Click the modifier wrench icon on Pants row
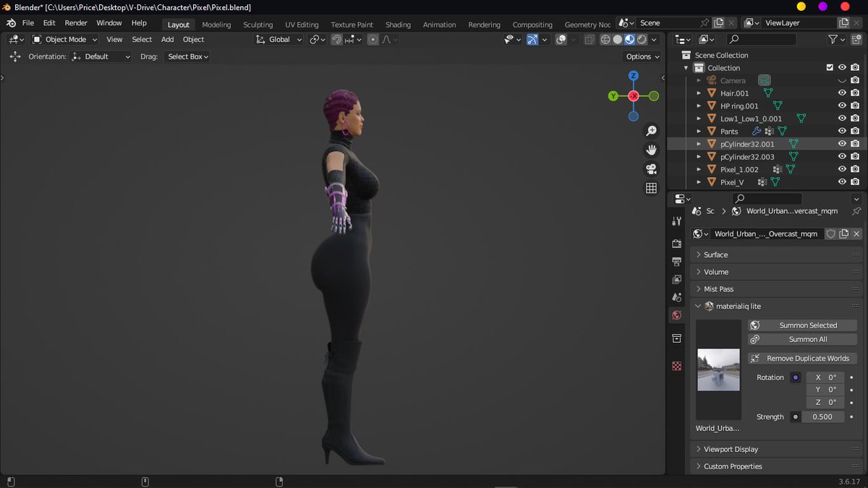The image size is (868, 488). click(757, 131)
